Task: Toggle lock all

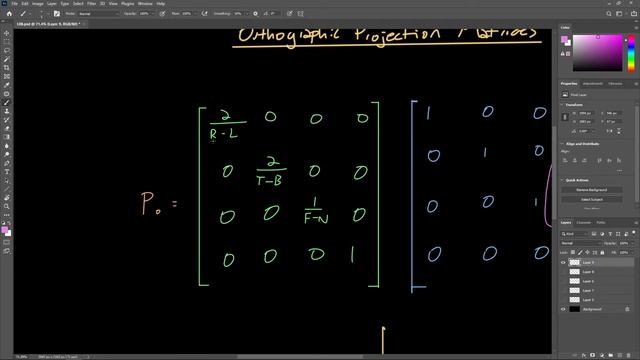Action: 602,253
